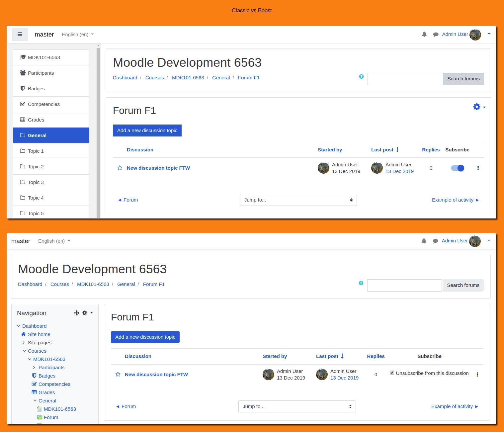Select General section in Boost drawer
The image size is (504, 432).
pos(51,135)
